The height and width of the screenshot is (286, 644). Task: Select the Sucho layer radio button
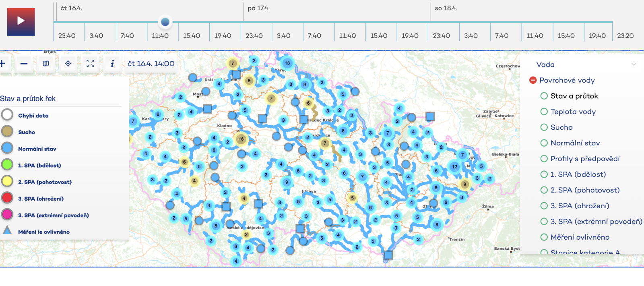pyautogui.click(x=544, y=127)
